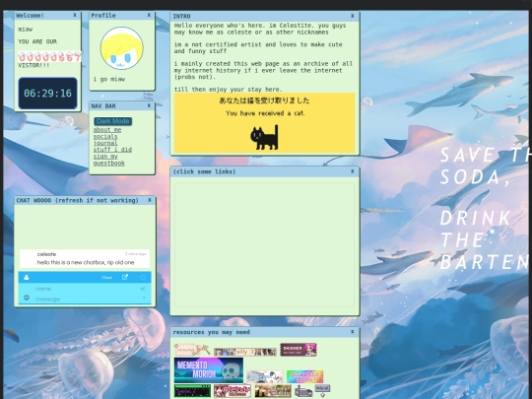This screenshot has height=399, width=532.
Task: Click the circle icon in the chatbox toolbar
Action: pyautogui.click(x=143, y=277)
